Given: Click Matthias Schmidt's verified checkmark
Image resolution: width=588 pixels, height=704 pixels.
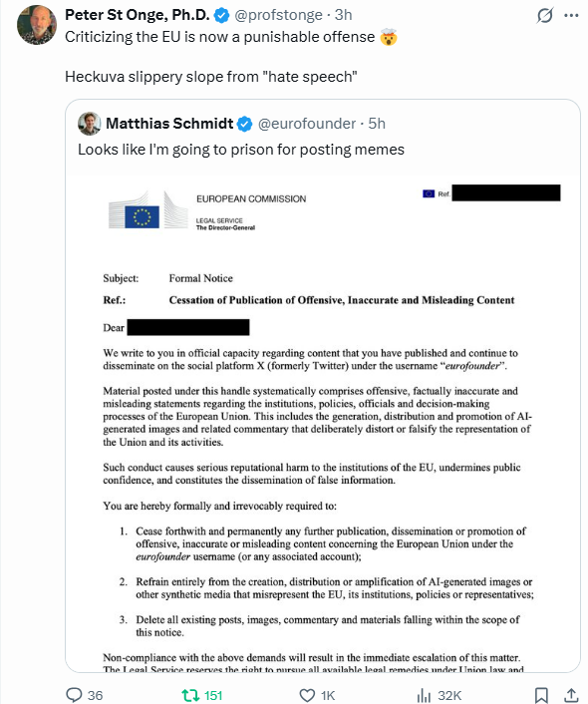Looking at the screenshot, I should tap(244, 124).
